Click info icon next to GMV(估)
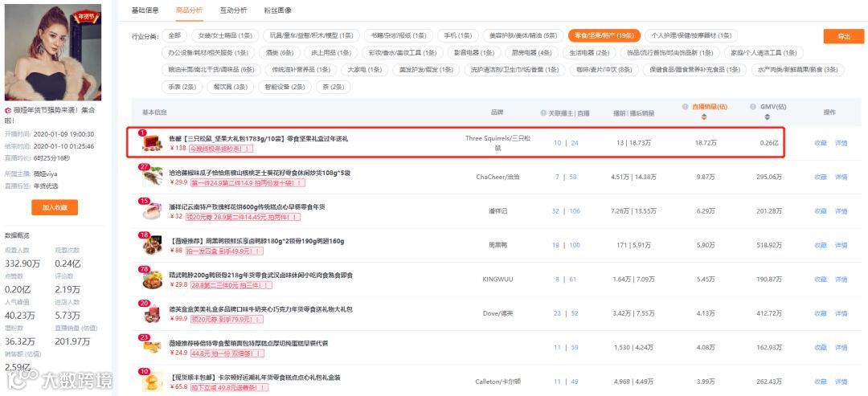The height and width of the screenshot is (396, 868). [x=753, y=106]
